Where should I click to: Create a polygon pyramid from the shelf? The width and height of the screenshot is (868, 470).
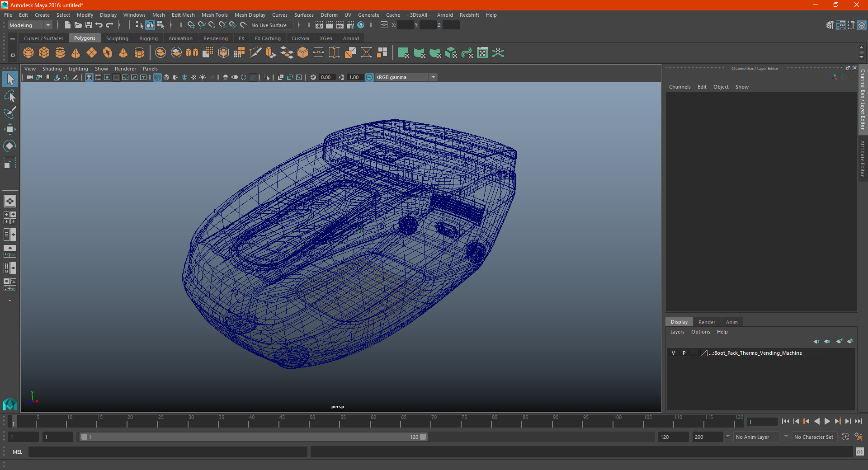click(x=123, y=53)
